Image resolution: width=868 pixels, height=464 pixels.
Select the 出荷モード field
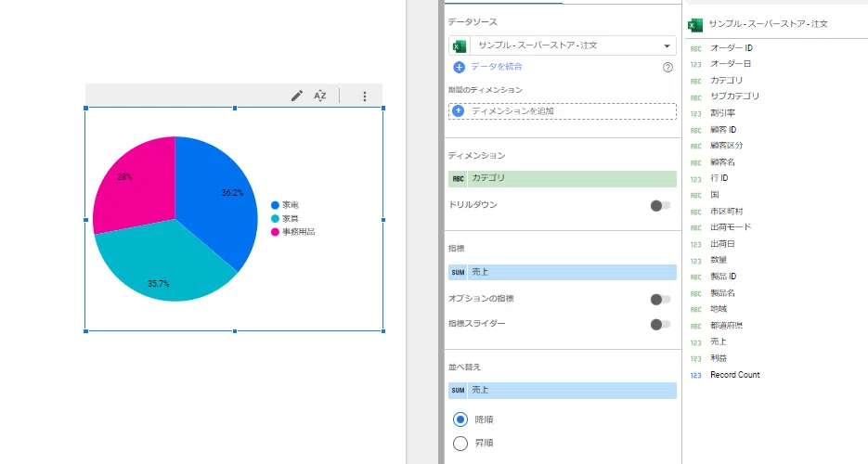pos(731,227)
